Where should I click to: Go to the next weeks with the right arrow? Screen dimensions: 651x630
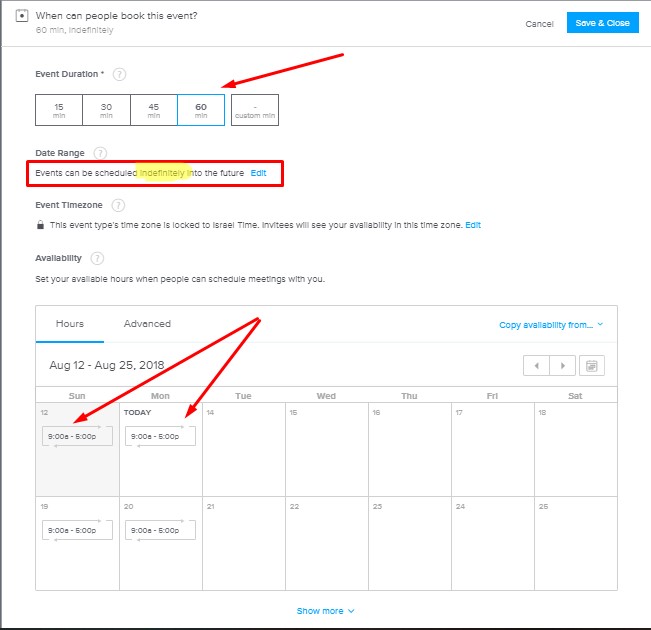point(563,365)
